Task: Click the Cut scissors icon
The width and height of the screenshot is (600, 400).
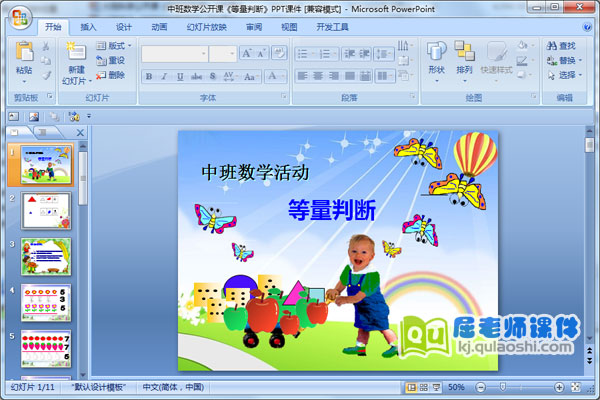Action: [46, 46]
